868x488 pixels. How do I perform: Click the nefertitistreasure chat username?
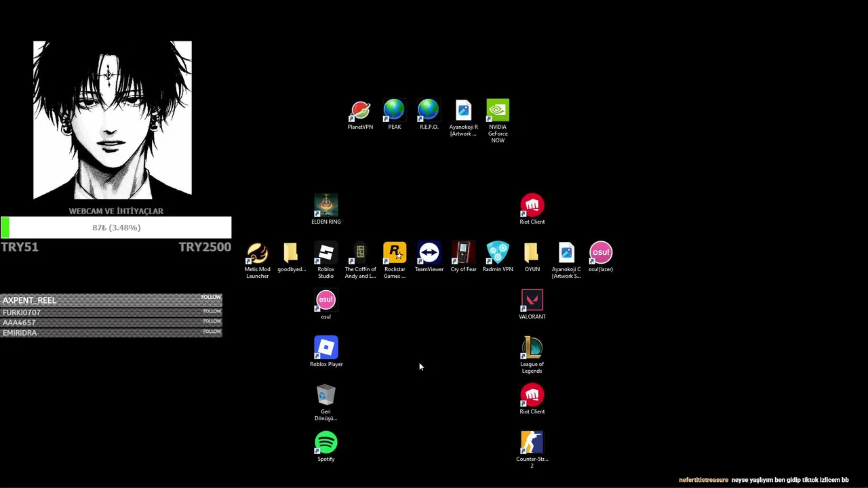click(703, 480)
